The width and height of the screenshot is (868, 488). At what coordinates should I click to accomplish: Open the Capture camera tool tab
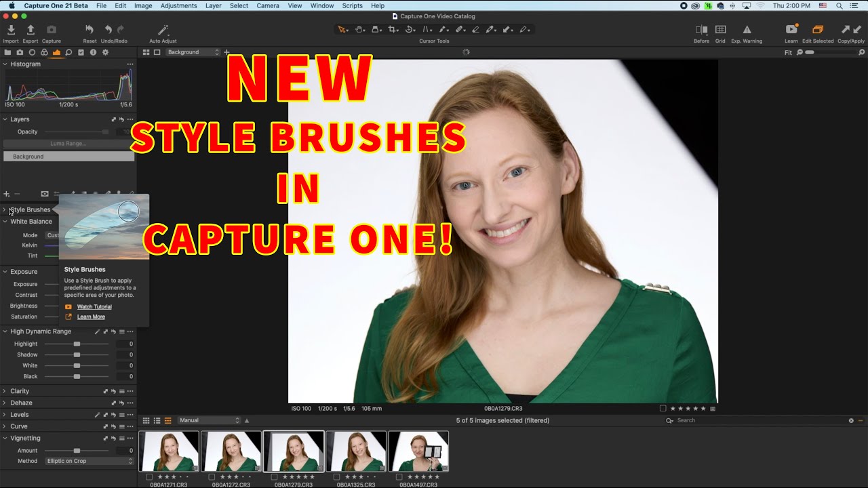tap(20, 52)
